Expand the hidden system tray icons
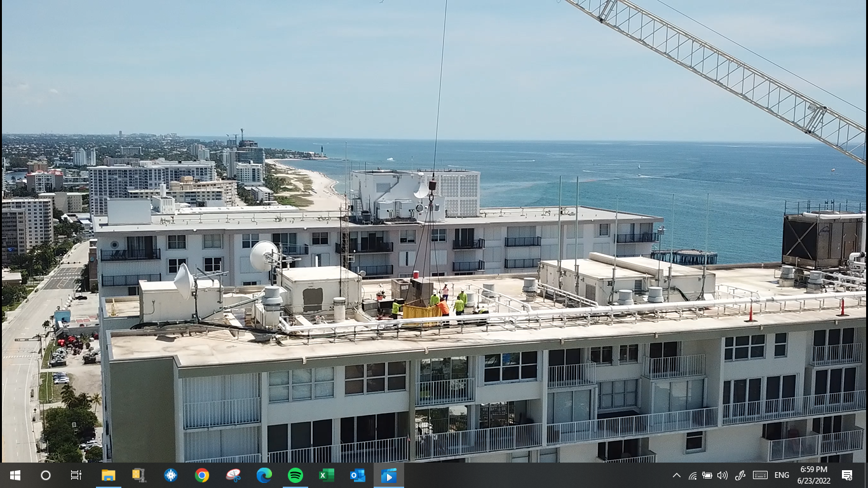The width and height of the screenshot is (868, 488). 676,475
